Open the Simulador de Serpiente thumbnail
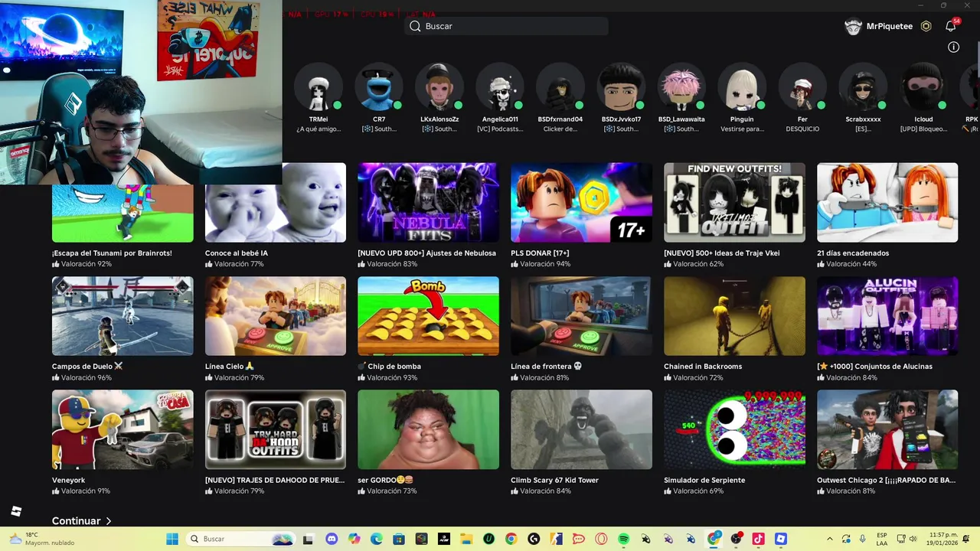The image size is (980, 551). [x=734, y=429]
